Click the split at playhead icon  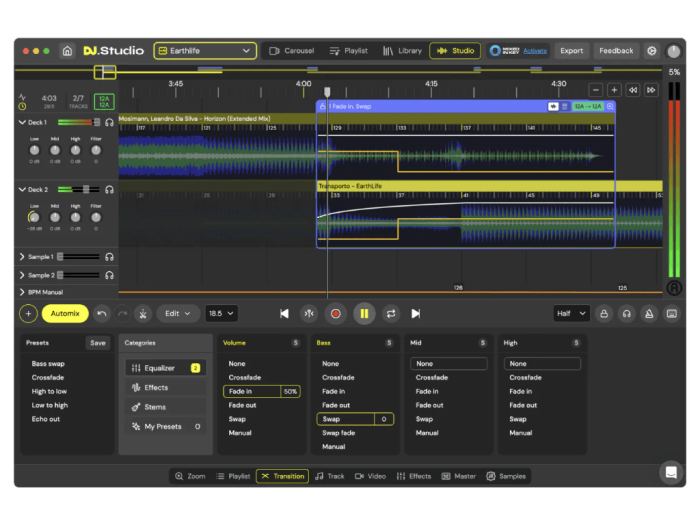coord(309,313)
